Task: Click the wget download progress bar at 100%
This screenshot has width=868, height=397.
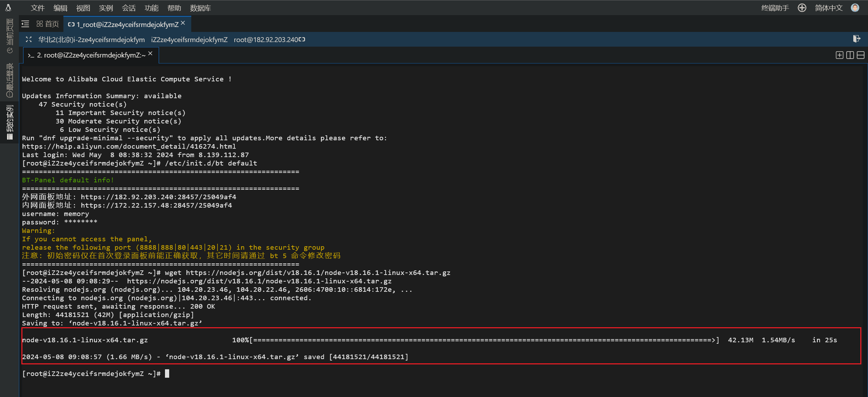Action: pos(484,340)
